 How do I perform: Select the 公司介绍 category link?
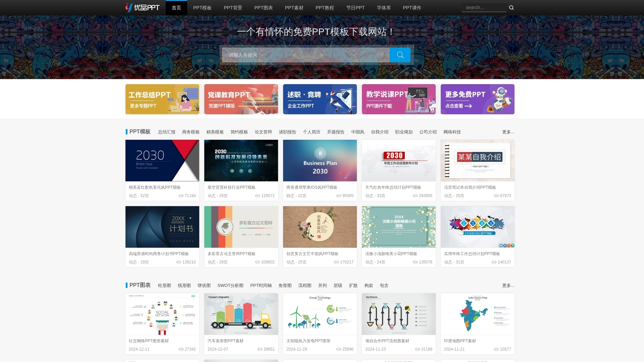pos(428,132)
